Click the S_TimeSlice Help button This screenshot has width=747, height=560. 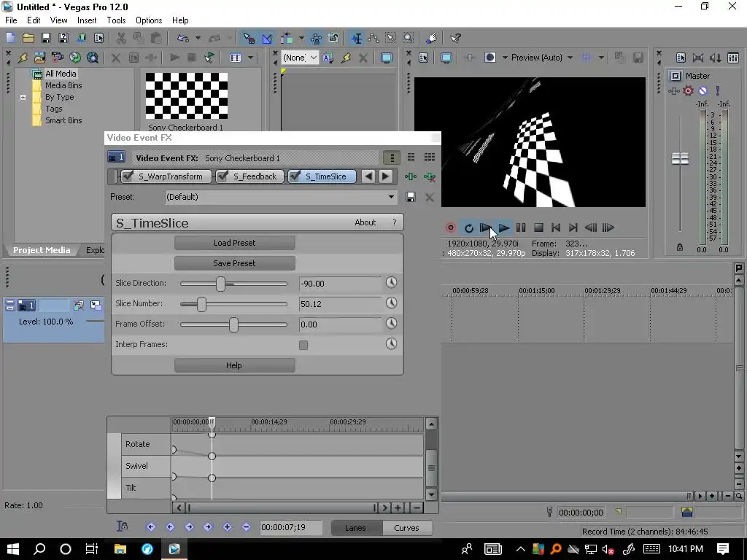coord(234,365)
